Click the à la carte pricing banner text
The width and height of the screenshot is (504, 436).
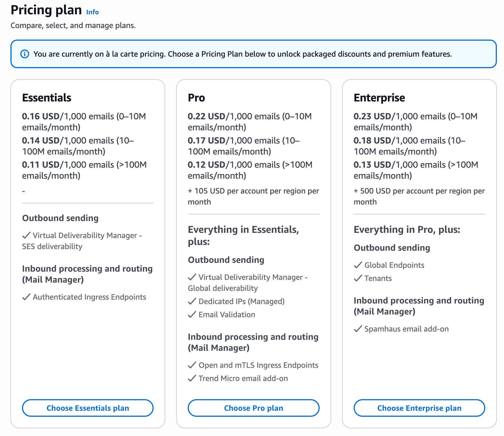click(243, 54)
